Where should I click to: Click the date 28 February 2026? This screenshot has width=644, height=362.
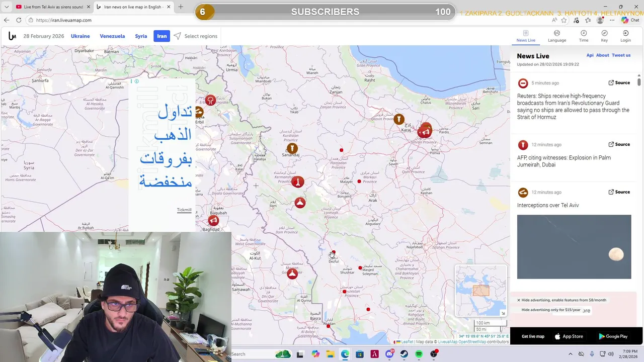(x=44, y=36)
